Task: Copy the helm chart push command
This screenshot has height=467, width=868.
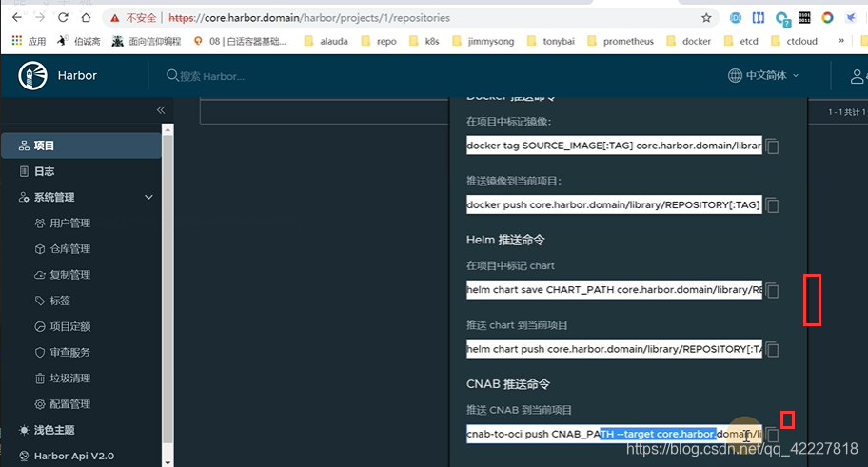Action: pos(772,350)
